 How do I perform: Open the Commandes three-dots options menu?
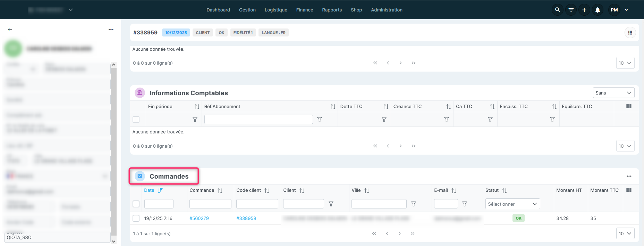click(x=629, y=176)
